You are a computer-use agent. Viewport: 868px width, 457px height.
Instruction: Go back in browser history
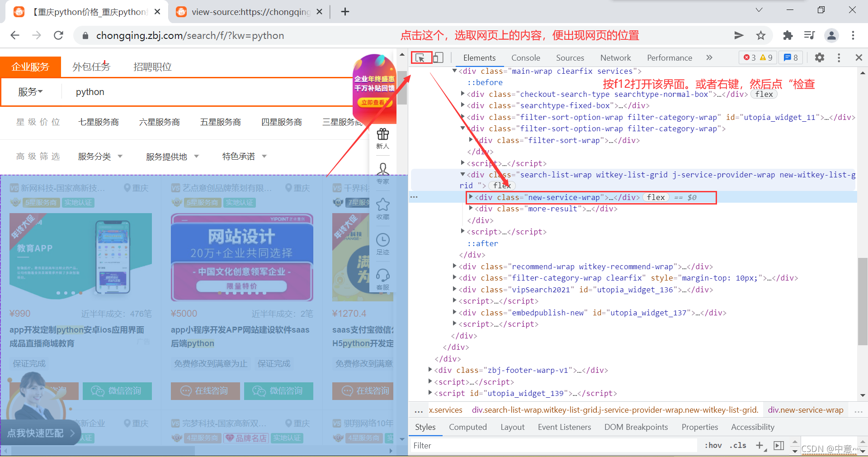15,35
